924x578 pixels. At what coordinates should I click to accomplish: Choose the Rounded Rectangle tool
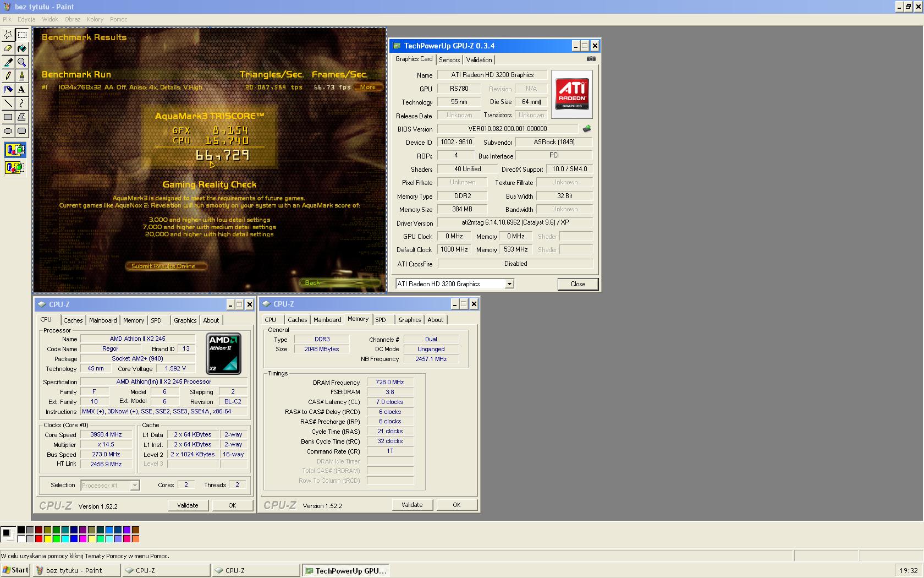pos(22,131)
